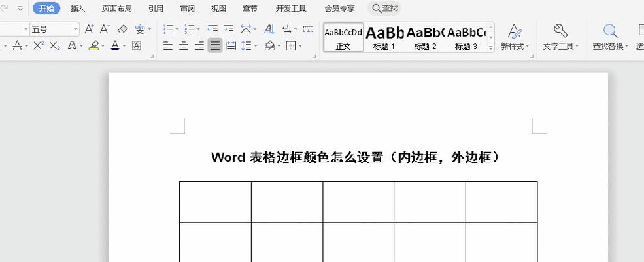Center align text
Image resolution: width=644 pixels, height=262 pixels.
(183, 45)
